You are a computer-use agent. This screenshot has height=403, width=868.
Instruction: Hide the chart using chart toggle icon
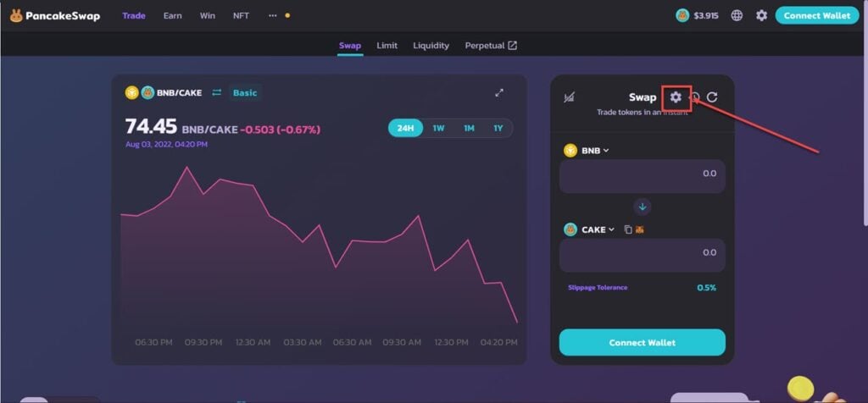point(569,97)
